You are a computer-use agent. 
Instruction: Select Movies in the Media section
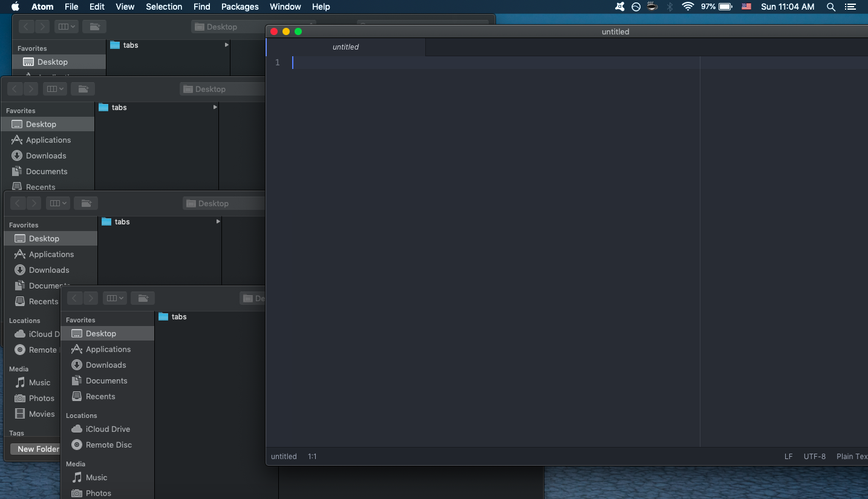[41, 414]
